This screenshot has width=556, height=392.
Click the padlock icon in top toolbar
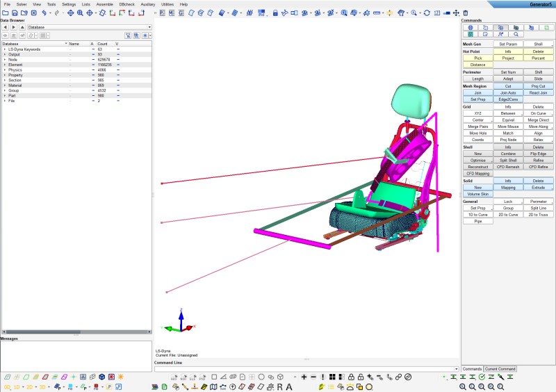(275, 13)
